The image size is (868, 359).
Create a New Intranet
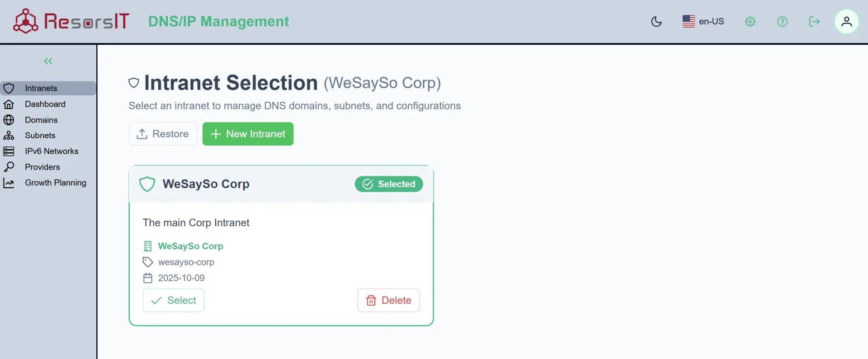click(248, 134)
